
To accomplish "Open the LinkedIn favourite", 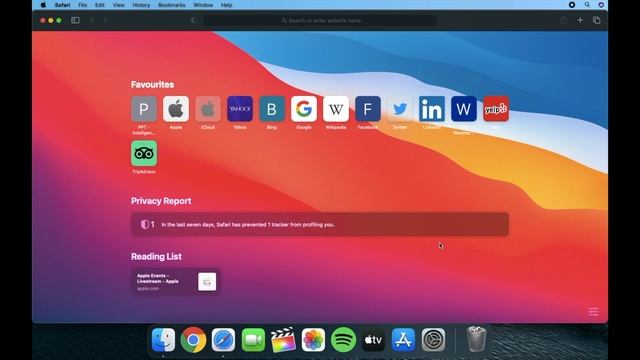I will pyautogui.click(x=432, y=109).
